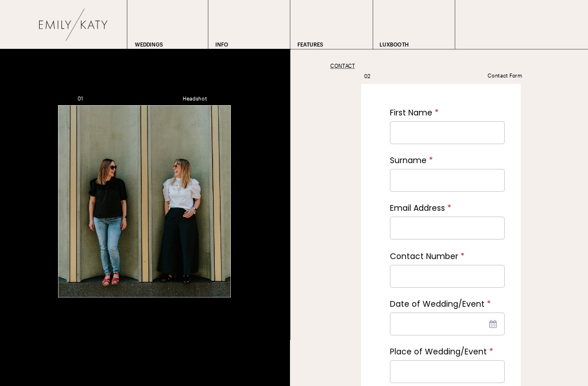Viewport: 588px width, 386px height.
Task: Click the headshot photo of two women
Action: click(144, 201)
